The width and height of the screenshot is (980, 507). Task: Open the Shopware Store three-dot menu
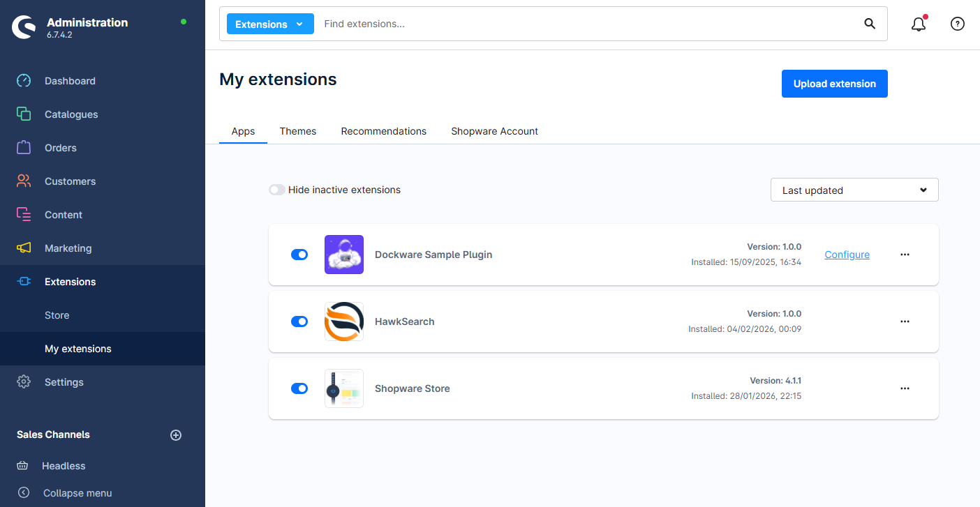coord(905,388)
